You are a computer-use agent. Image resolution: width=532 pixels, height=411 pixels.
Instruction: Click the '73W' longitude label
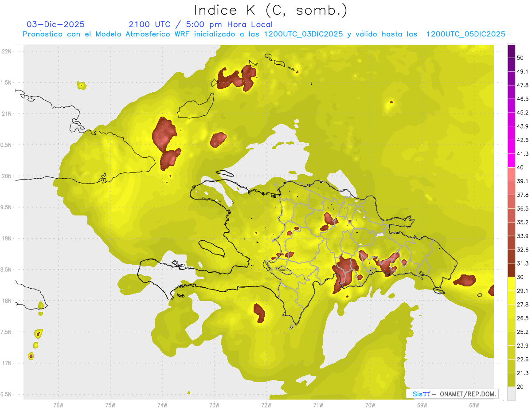pos(214,405)
